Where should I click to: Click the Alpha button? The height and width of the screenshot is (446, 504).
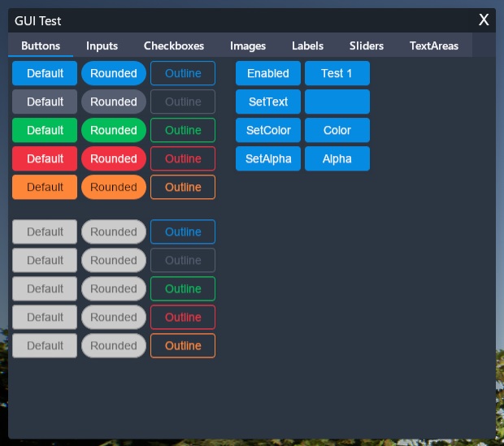(x=337, y=158)
